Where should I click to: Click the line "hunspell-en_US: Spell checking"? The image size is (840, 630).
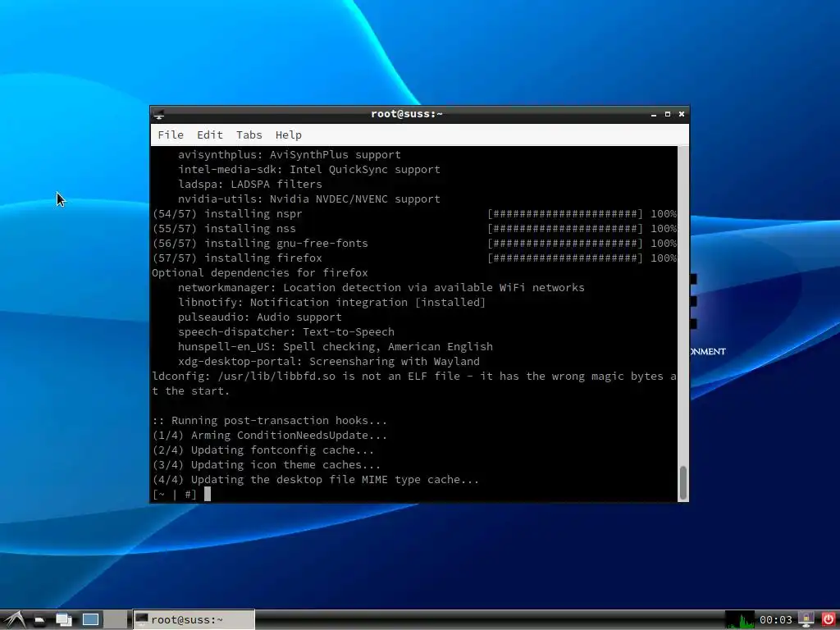coord(336,347)
